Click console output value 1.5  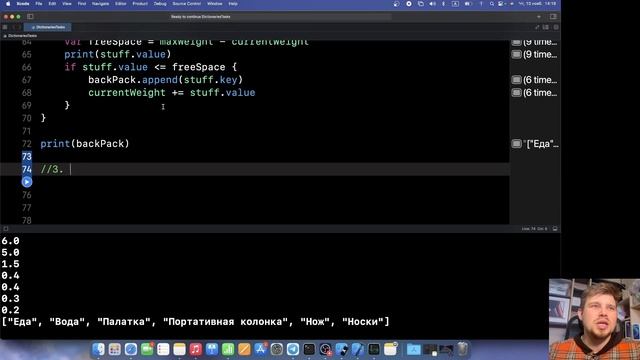[10, 264]
